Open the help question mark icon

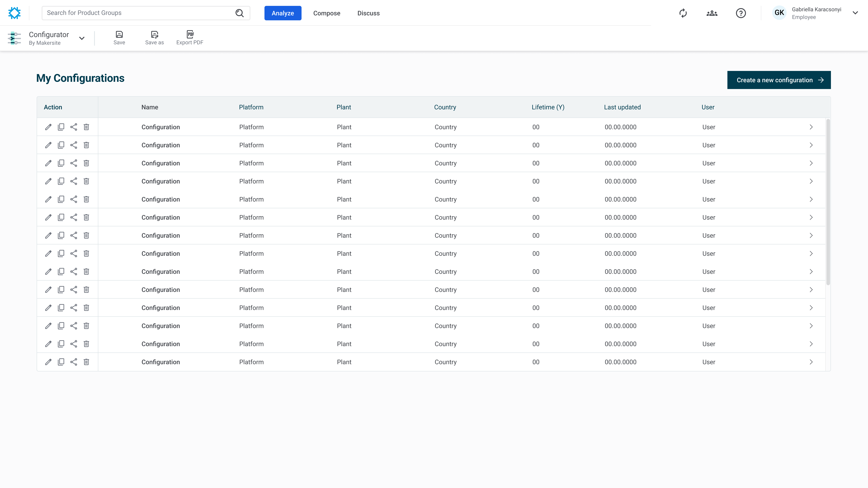pyautogui.click(x=741, y=13)
